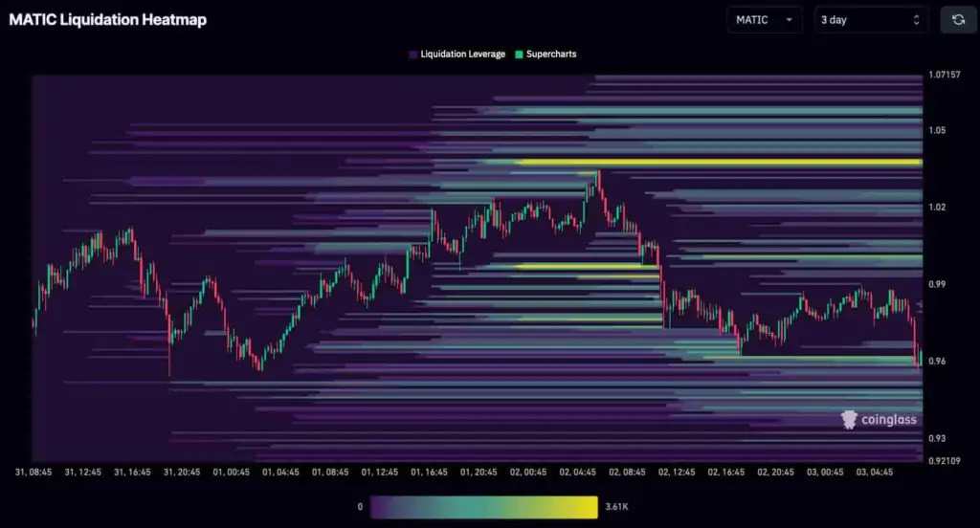The image size is (980, 528).
Task: Toggle the Supercharts legend item
Action: click(546, 55)
